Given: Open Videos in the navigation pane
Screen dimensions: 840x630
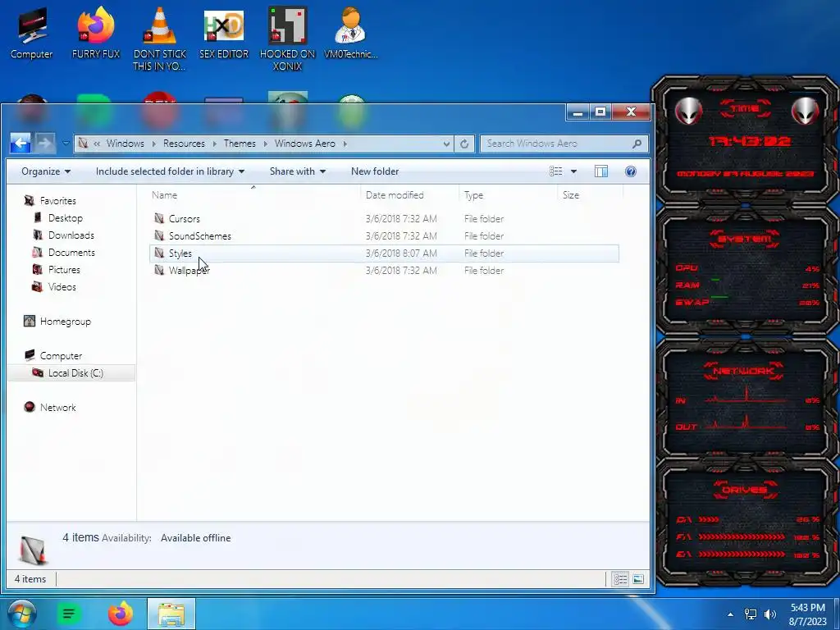Looking at the screenshot, I should [62, 286].
